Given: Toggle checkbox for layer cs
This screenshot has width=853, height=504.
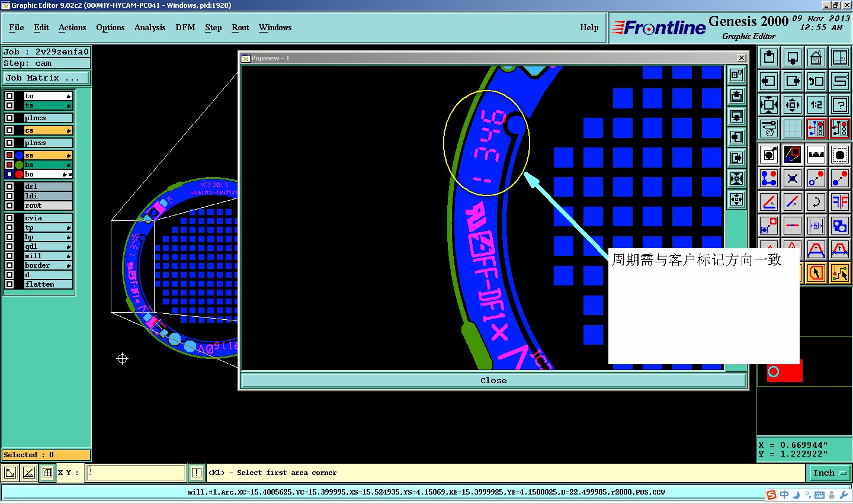Looking at the screenshot, I should (9, 130).
